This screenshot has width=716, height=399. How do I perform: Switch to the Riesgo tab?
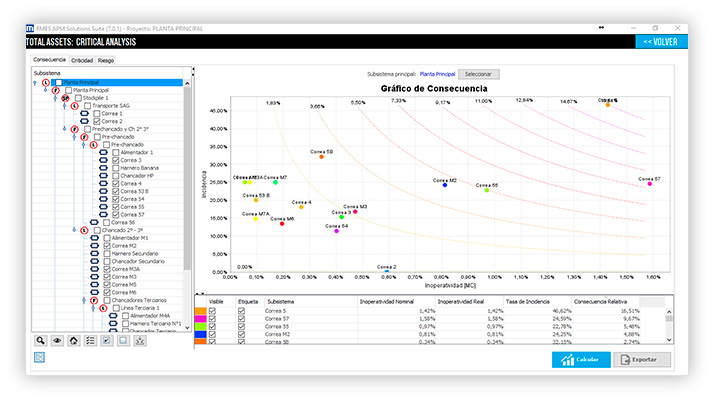tap(105, 60)
